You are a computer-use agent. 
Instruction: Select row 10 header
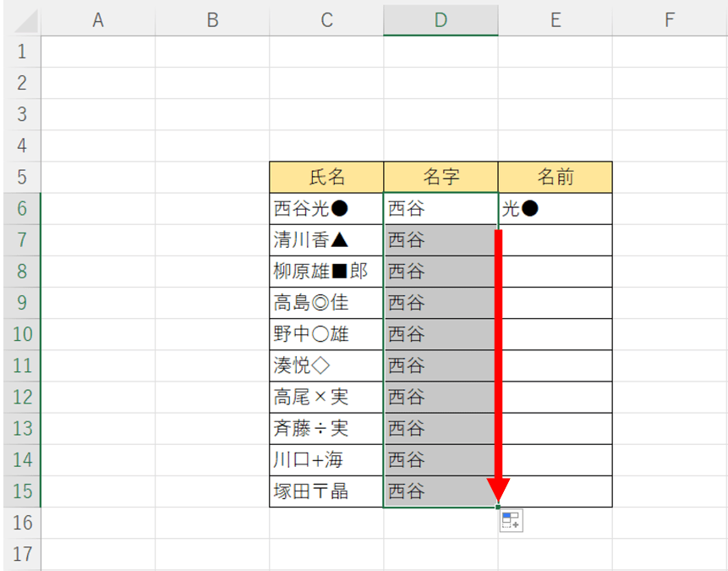point(22,334)
